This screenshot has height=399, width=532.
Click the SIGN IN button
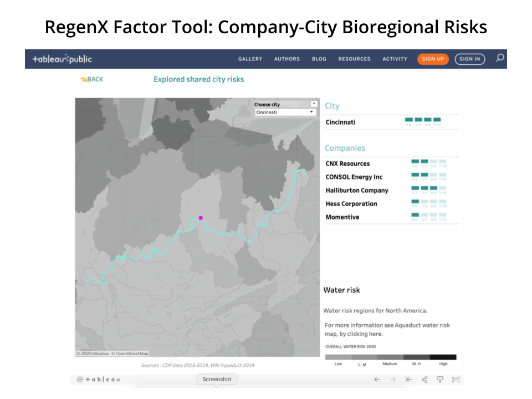click(x=469, y=59)
